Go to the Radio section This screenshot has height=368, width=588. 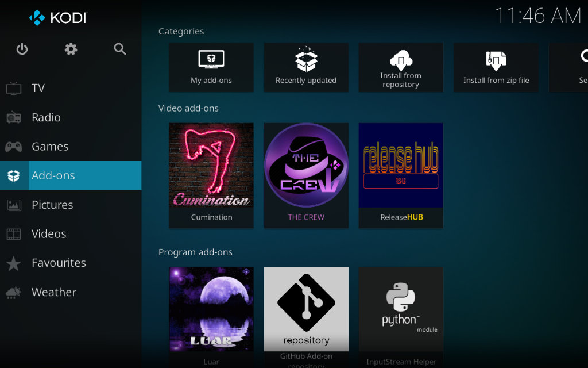click(x=46, y=117)
